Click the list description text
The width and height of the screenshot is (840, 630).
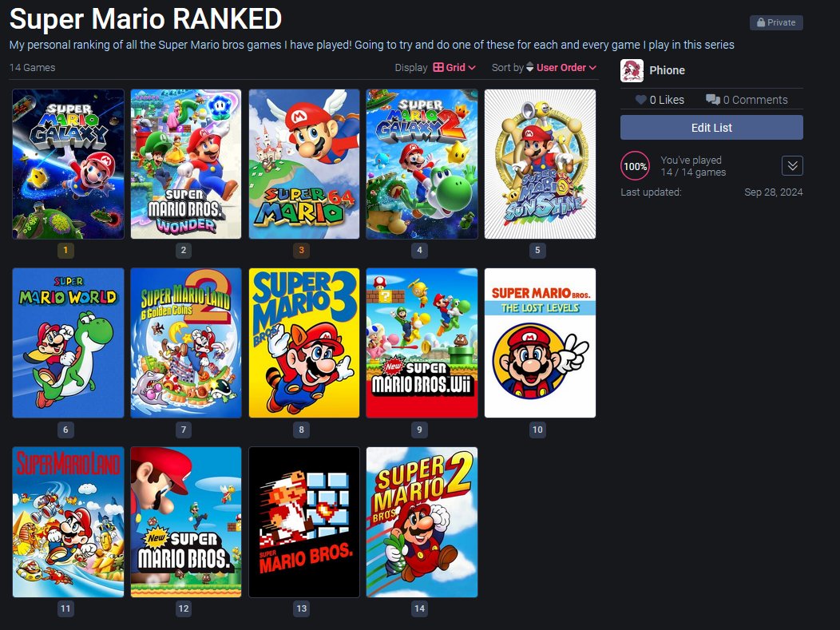tap(372, 45)
